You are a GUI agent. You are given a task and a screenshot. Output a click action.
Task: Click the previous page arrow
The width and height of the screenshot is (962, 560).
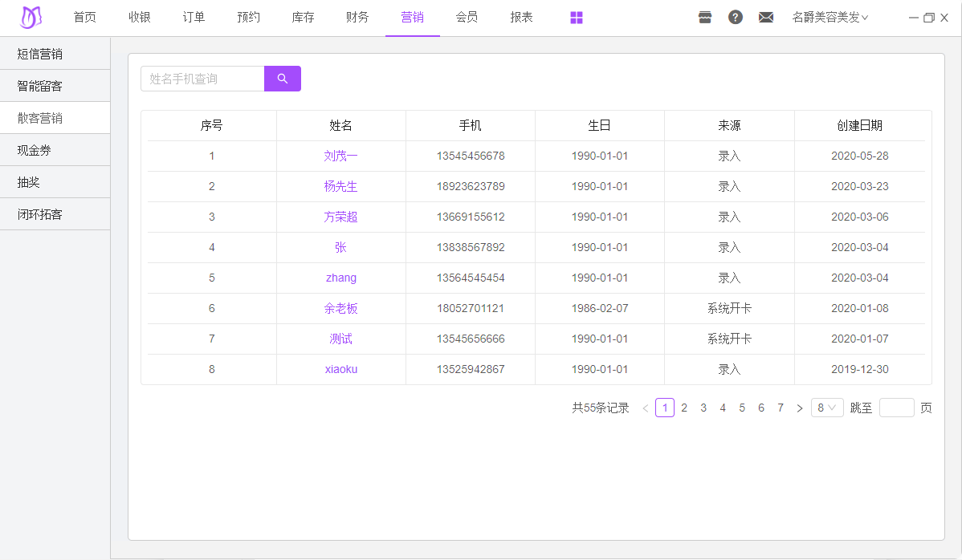pos(645,408)
